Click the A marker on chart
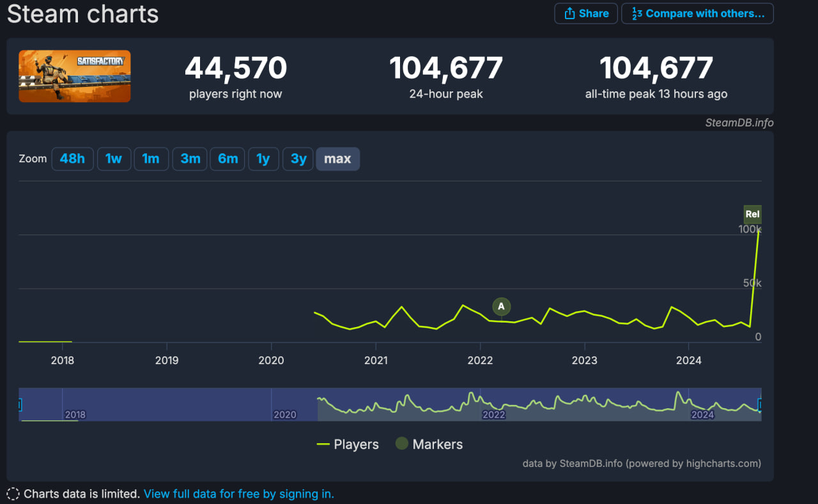The height and width of the screenshot is (504, 818). click(x=501, y=307)
